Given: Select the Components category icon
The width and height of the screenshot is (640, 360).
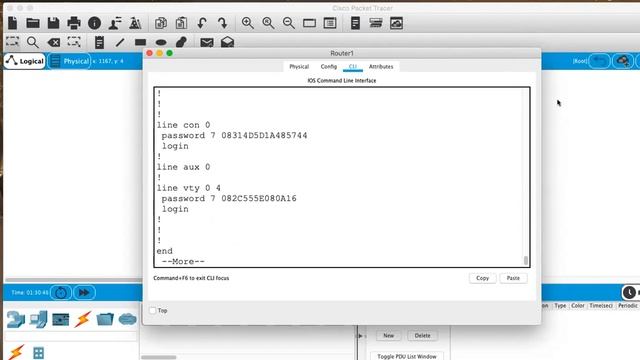Looking at the screenshot, I should pos(61,319).
